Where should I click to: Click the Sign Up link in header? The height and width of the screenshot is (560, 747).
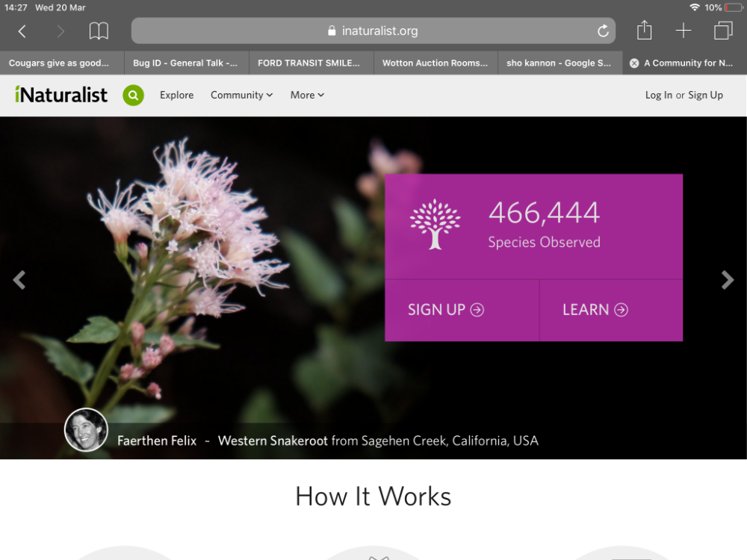coord(706,96)
